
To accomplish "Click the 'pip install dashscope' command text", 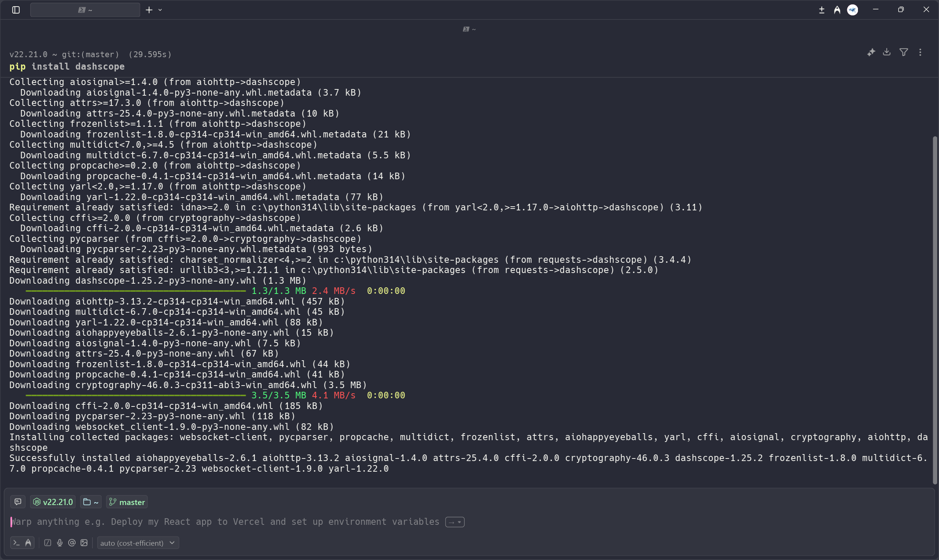I will coord(67,66).
